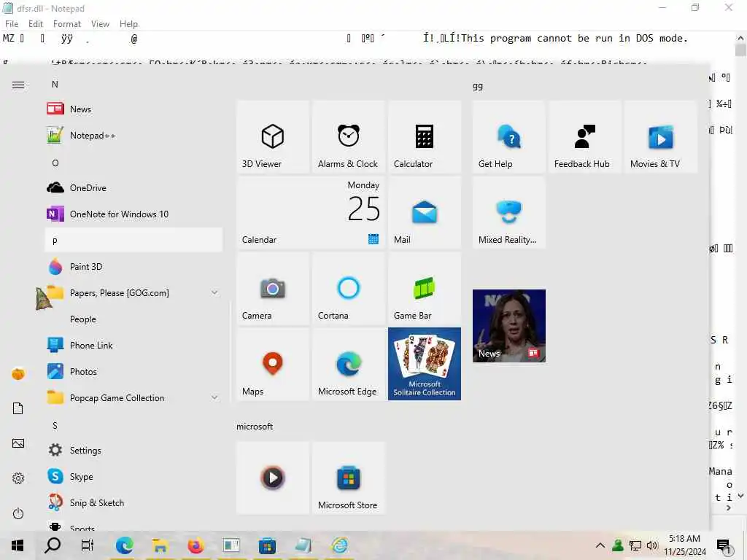This screenshot has width=747, height=560.
Task: Open News from the apps list
Action: coord(133,109)
